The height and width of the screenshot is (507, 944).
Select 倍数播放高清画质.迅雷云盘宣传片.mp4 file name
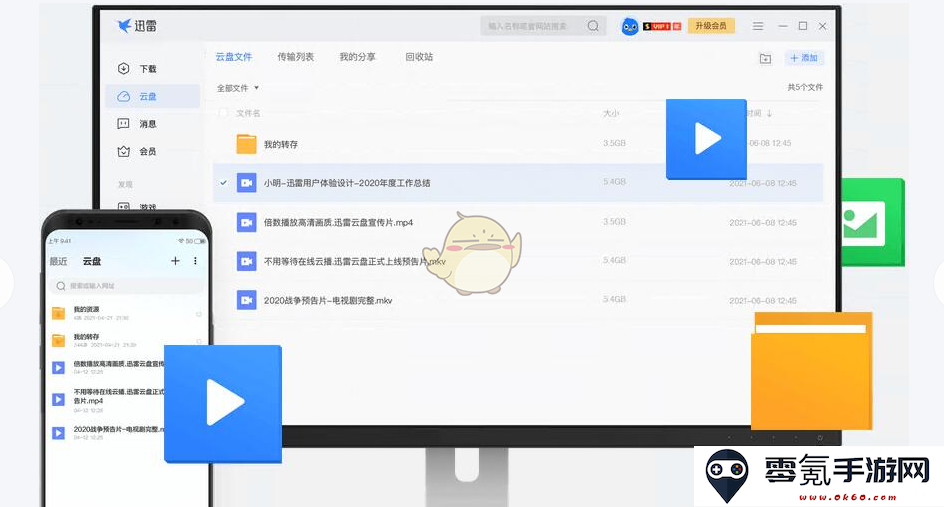[x=338, y=222]
